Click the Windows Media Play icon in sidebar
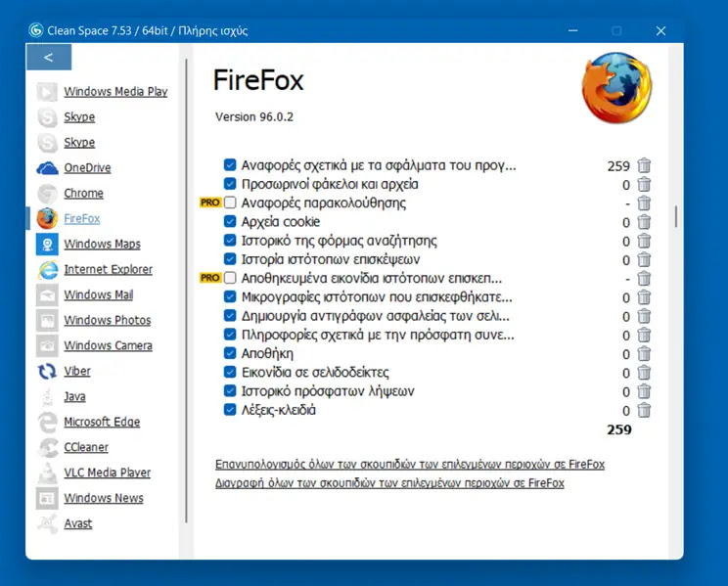 47,92
